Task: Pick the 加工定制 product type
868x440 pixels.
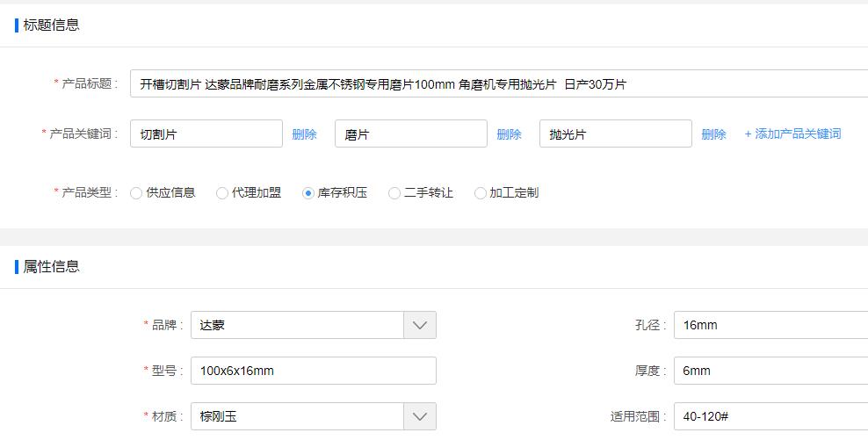Action: (x=481, y=193)
